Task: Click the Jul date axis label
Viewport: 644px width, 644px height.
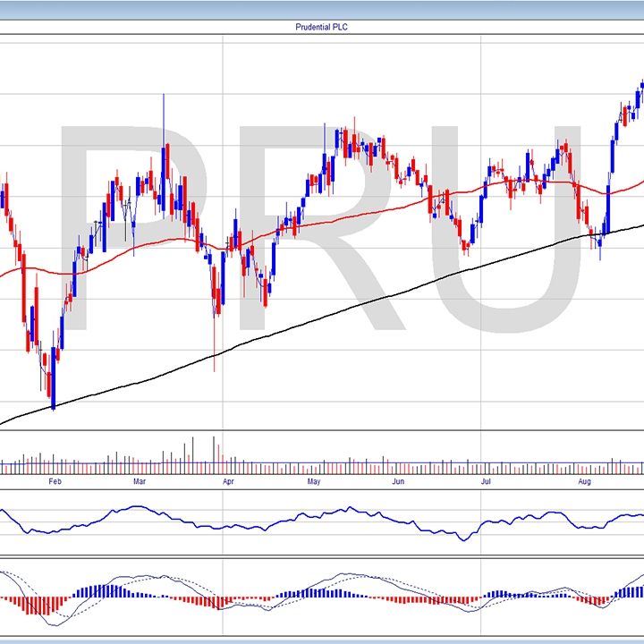Action: point(486,482)
